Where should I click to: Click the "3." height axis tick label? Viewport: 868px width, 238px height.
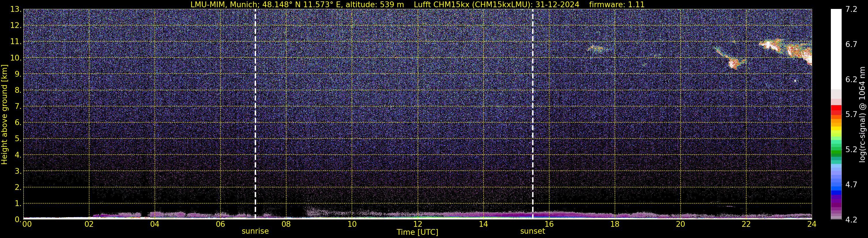[x=18, y=171]
